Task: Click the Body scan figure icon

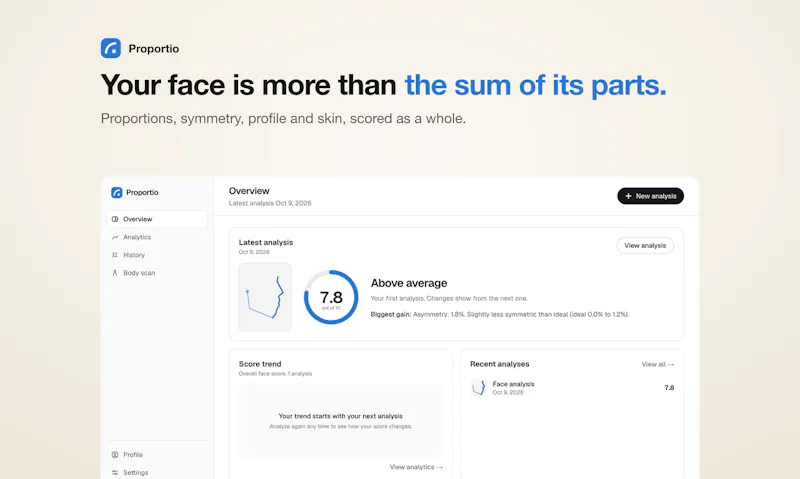Action: [115, 273]
